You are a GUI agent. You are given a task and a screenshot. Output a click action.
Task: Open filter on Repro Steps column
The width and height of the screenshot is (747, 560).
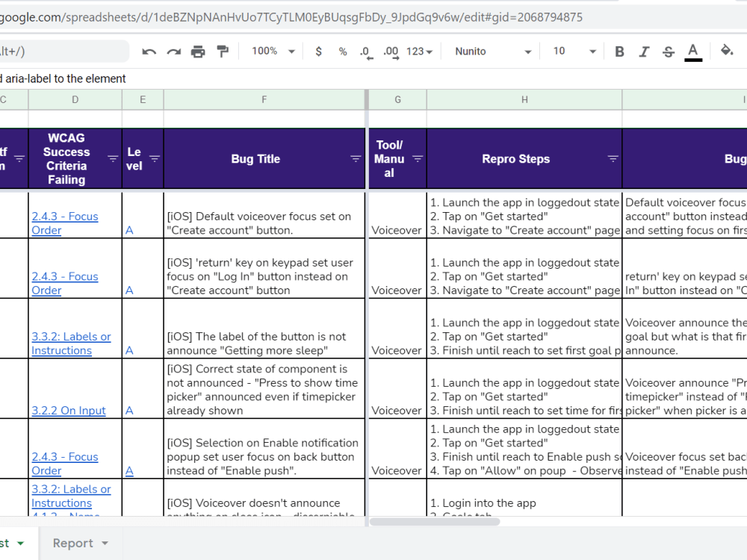pyautogui.click(x=613, y=158)
